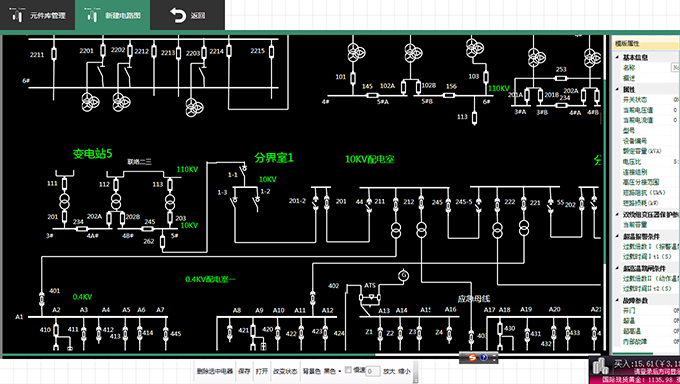Collapse the 故障参数 property group
The image size is (680, 384).
(617, 300)
